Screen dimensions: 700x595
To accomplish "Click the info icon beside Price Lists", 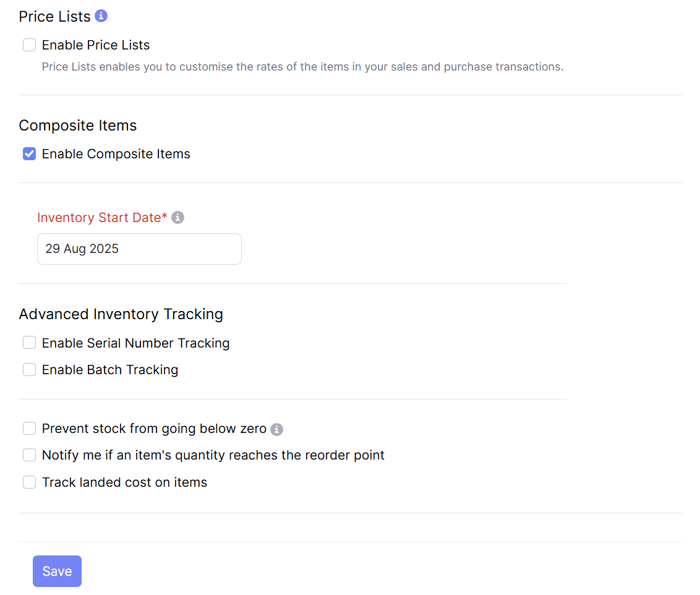I will [x=101, y=16].
